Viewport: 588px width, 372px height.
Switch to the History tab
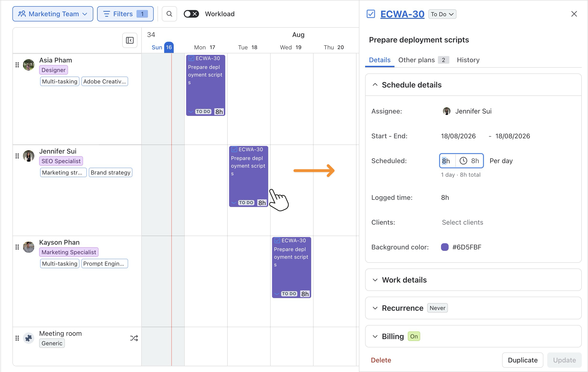(468, 60)
